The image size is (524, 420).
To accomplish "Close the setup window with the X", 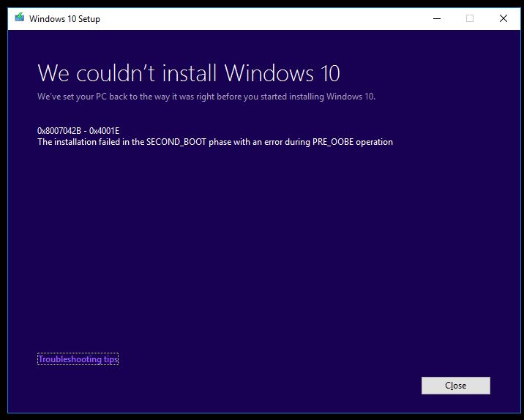I will [x=504, y=18].
